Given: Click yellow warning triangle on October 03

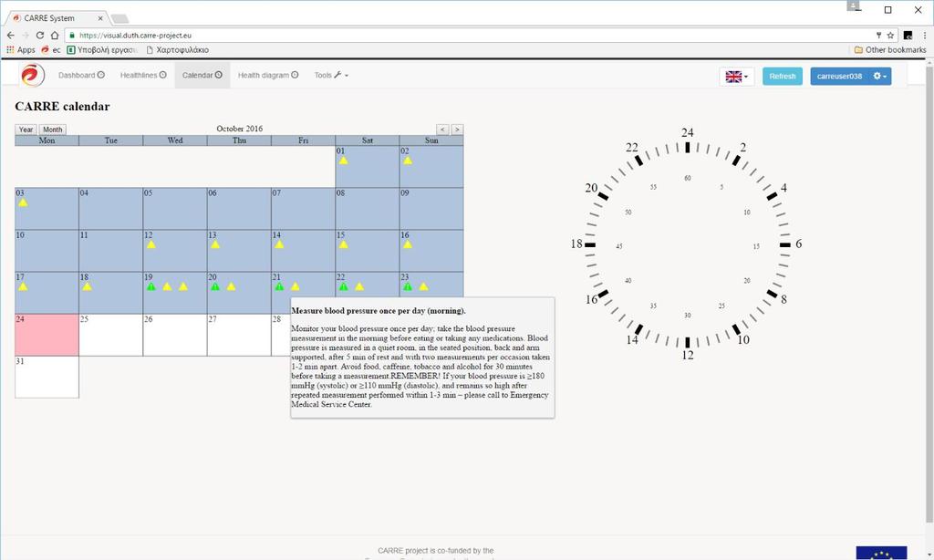Looking at the screenshot, I should tap(23, 202).
